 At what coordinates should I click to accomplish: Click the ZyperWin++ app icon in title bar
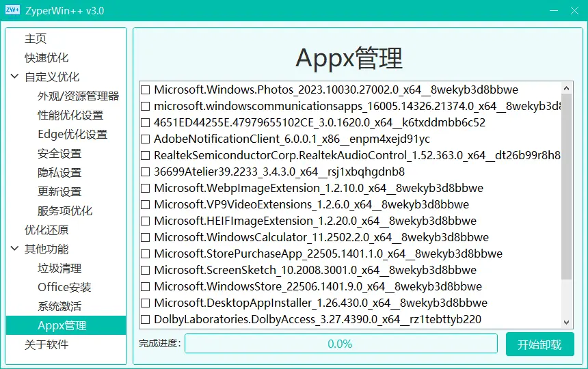12,10
